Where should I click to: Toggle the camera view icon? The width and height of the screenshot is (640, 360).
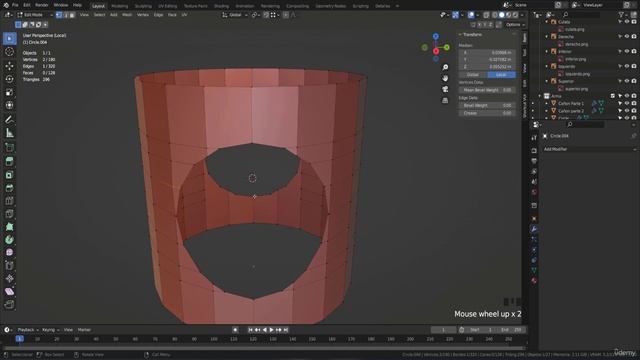pos(445,89)
